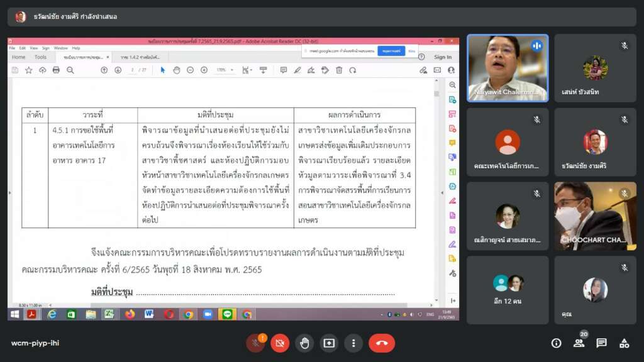This screenshot has width=644, height=362.
Task: Bookmark the document with the star icon
Action: click(x=29, y=70)
